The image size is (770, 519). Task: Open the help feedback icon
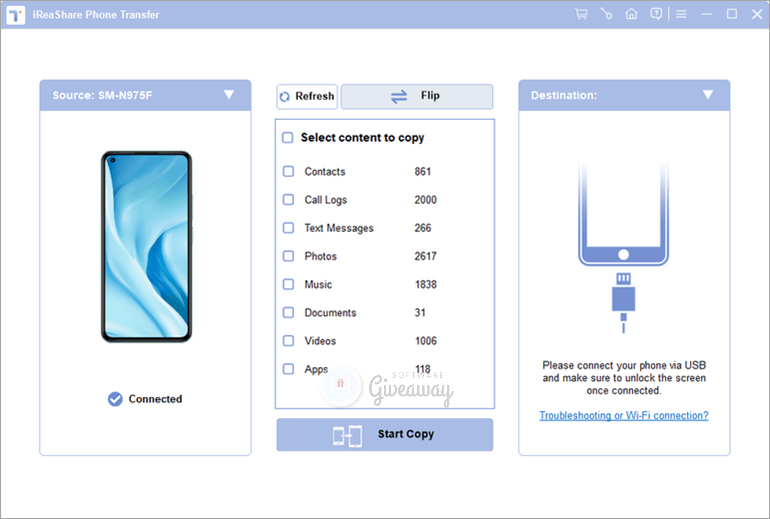[656, 14]
